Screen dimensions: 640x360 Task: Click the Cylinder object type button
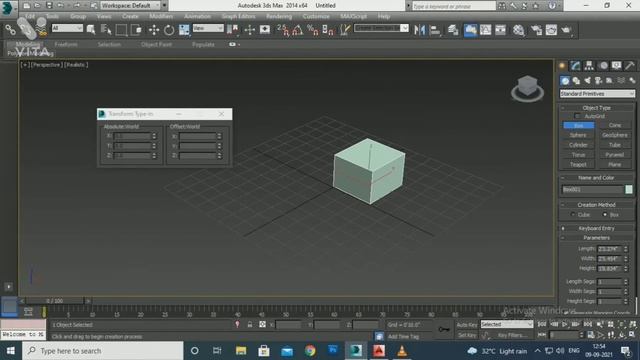click(578, 145)
